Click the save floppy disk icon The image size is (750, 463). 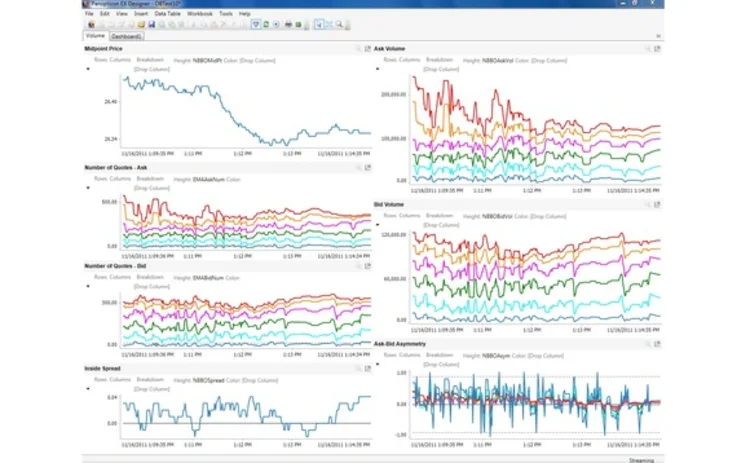151,24
